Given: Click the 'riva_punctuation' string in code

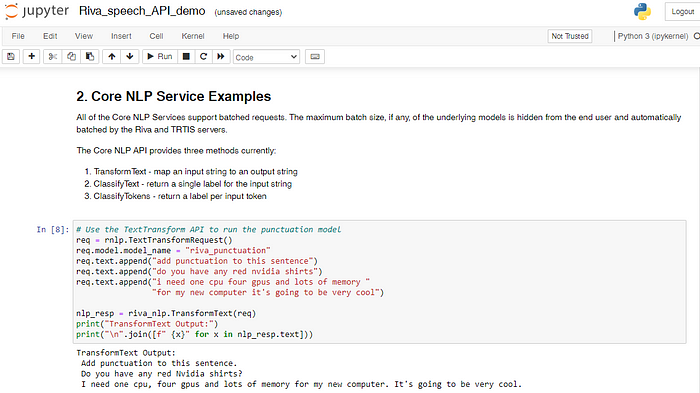Looking at the screenshot, I should pos(228,251).
